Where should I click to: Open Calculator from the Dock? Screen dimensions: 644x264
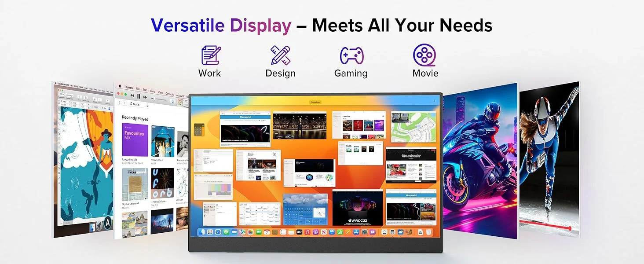(x=392, y=232)
